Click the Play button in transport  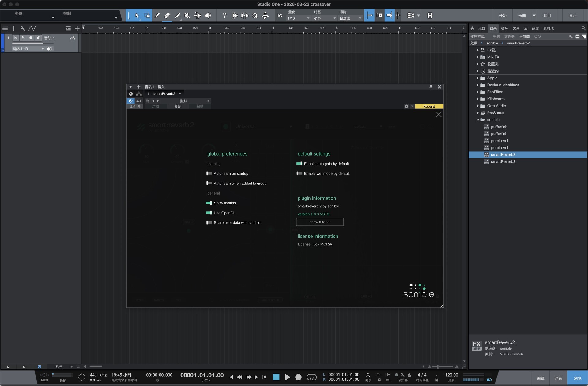288,377
